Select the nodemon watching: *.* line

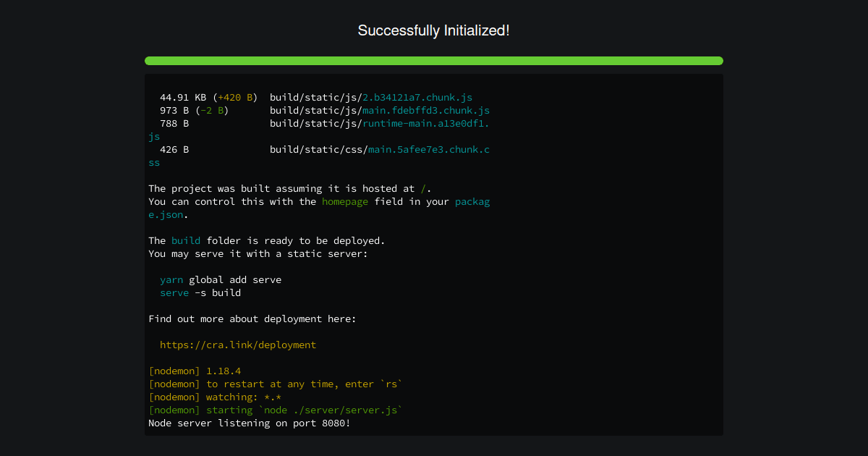(215, 397)
